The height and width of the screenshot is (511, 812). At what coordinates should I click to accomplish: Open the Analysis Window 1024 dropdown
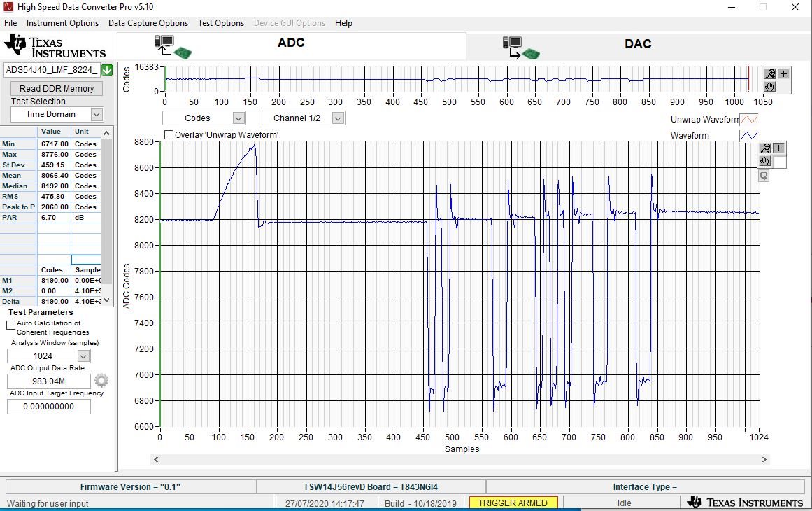(83, 356)
